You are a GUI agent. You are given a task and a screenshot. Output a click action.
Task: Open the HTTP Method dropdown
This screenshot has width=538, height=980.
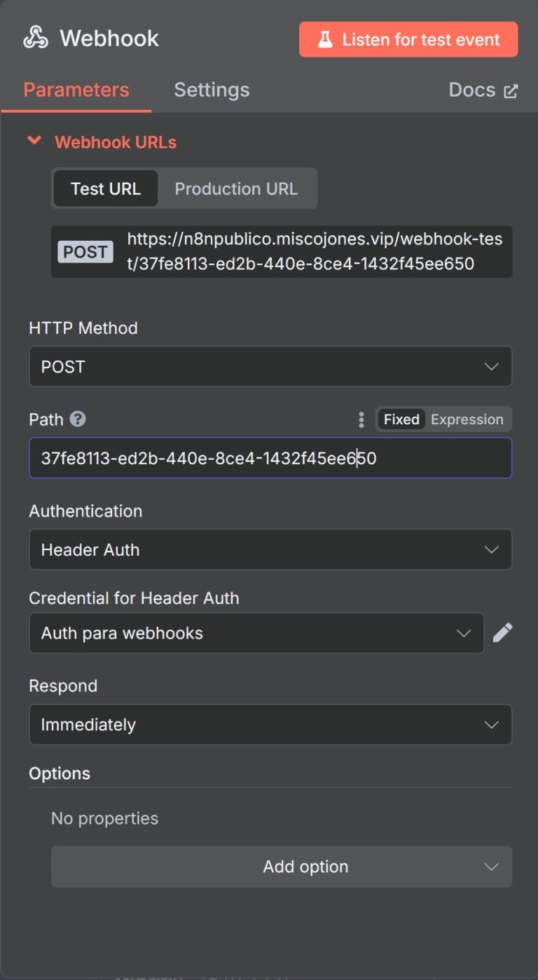(270, 366)
